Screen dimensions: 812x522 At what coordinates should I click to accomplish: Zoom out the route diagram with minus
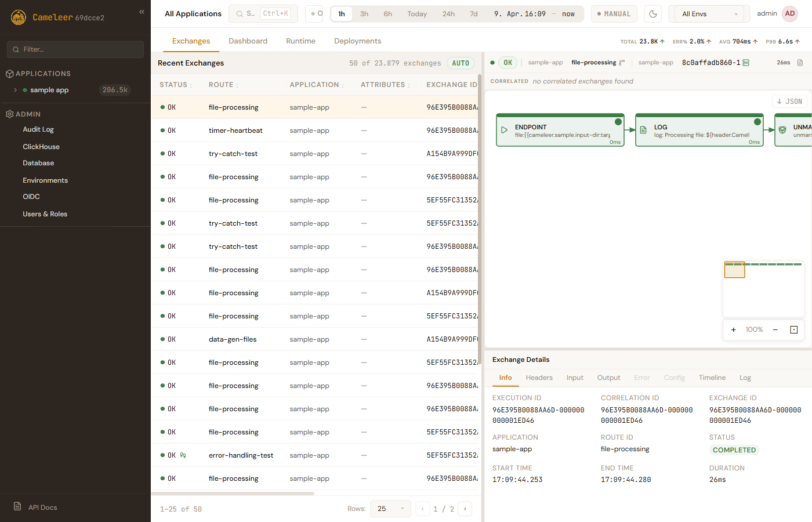(x=775, y=329)
